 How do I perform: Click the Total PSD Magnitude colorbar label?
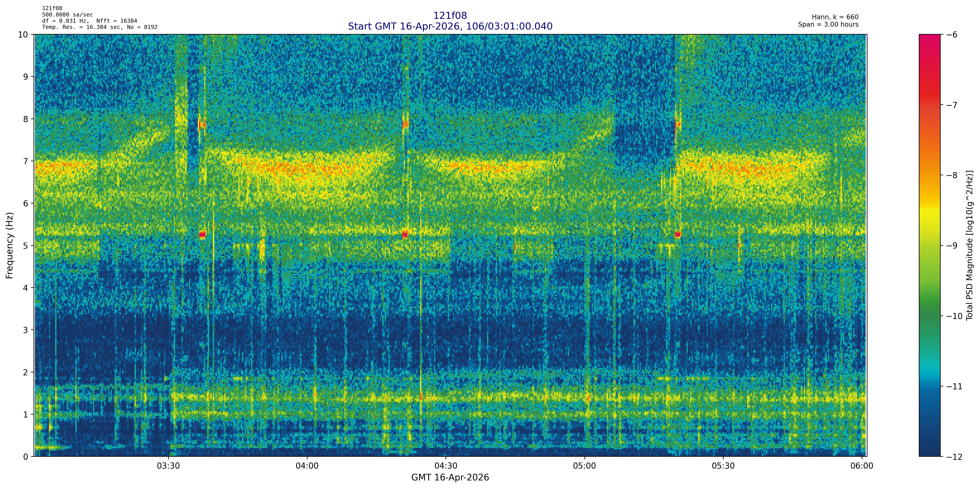[970, 246]
